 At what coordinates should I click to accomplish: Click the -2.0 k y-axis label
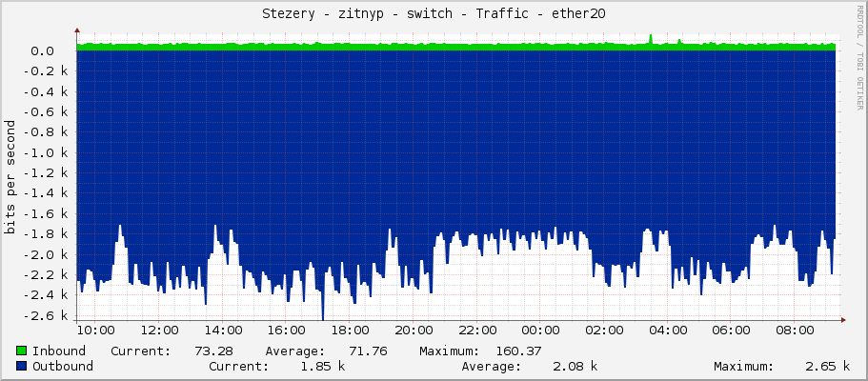point(46,255)
